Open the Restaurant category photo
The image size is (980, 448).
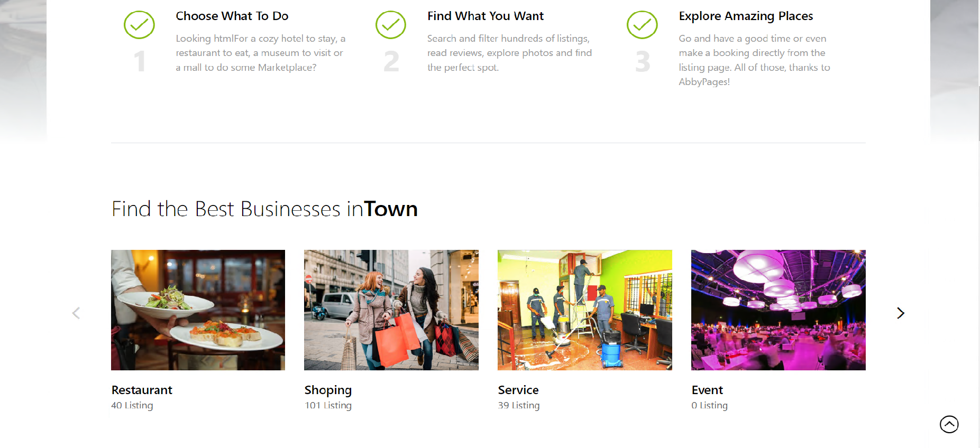(198, 310)
